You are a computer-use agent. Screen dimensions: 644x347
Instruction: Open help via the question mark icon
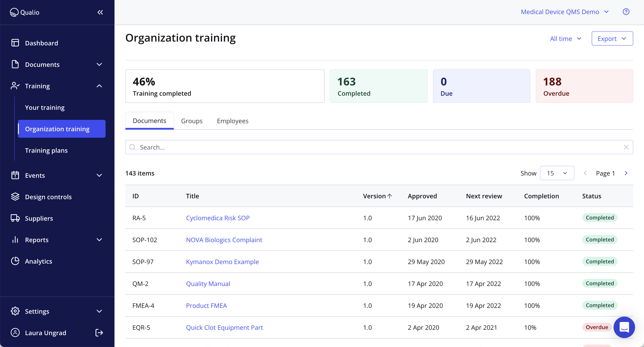(626, 11)
